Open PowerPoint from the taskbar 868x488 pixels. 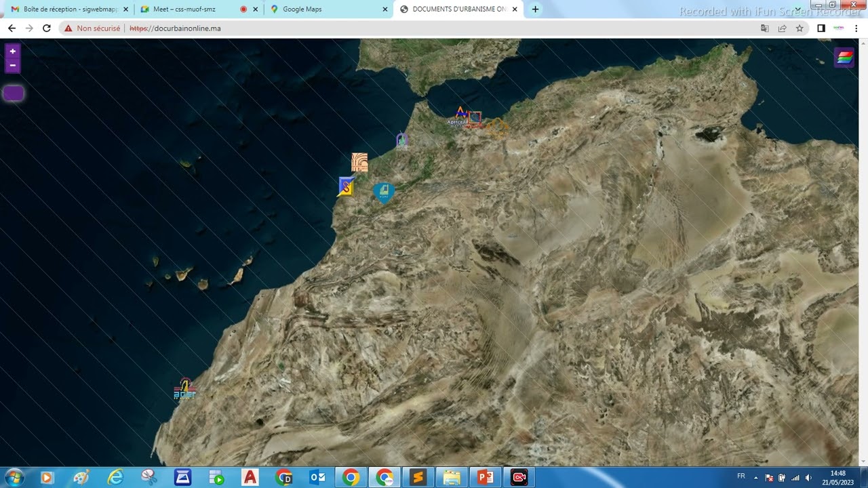pyautogui.click(x=486, y=477)
